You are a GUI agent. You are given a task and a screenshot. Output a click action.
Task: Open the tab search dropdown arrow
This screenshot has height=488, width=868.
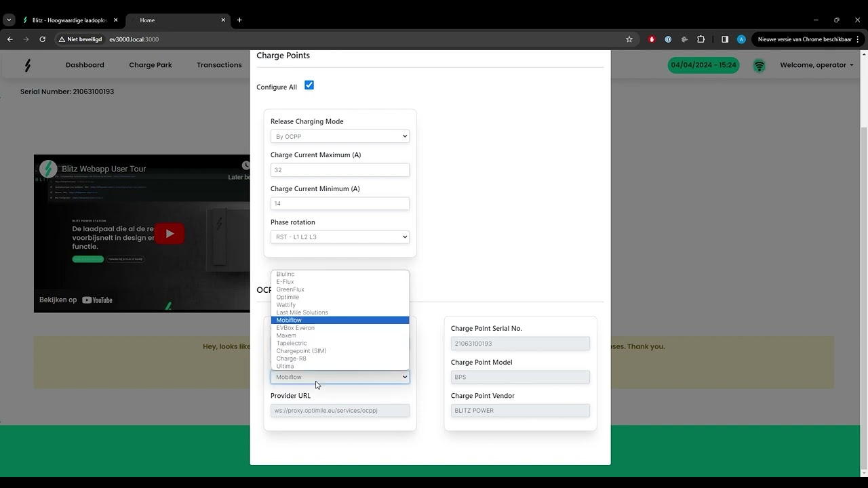tap(9, 20)
